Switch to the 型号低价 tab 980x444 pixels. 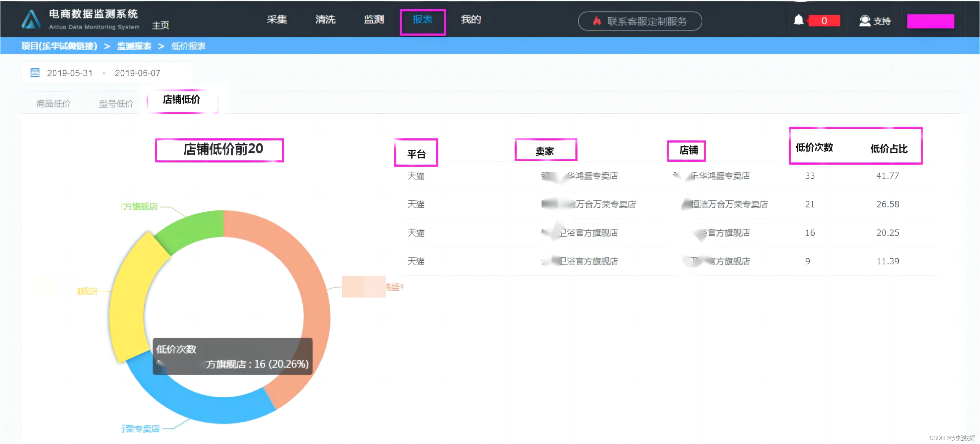pyautogui.click(x=116, y=103)
